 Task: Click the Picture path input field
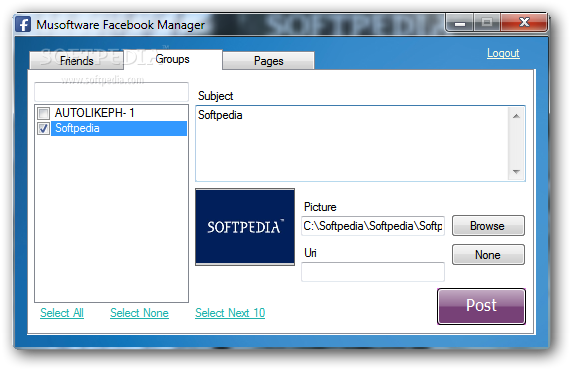click(373, 226)
